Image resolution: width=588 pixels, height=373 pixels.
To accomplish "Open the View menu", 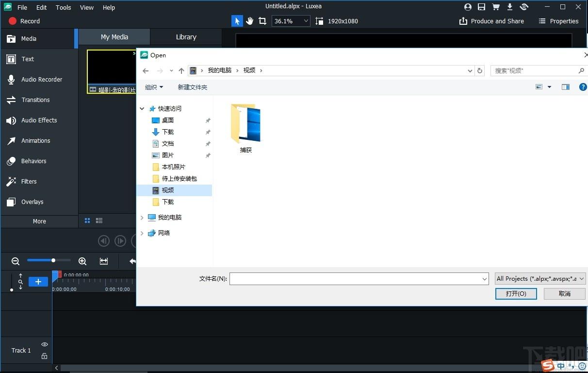I will 87,7.
